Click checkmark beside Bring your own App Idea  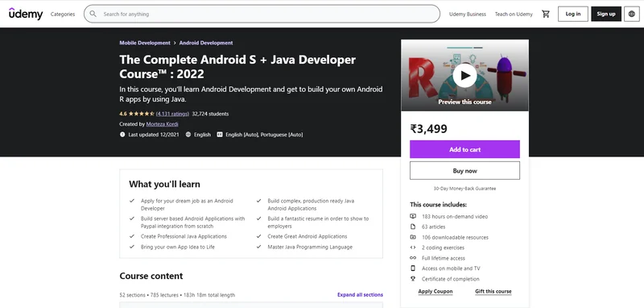pos(132,248)
